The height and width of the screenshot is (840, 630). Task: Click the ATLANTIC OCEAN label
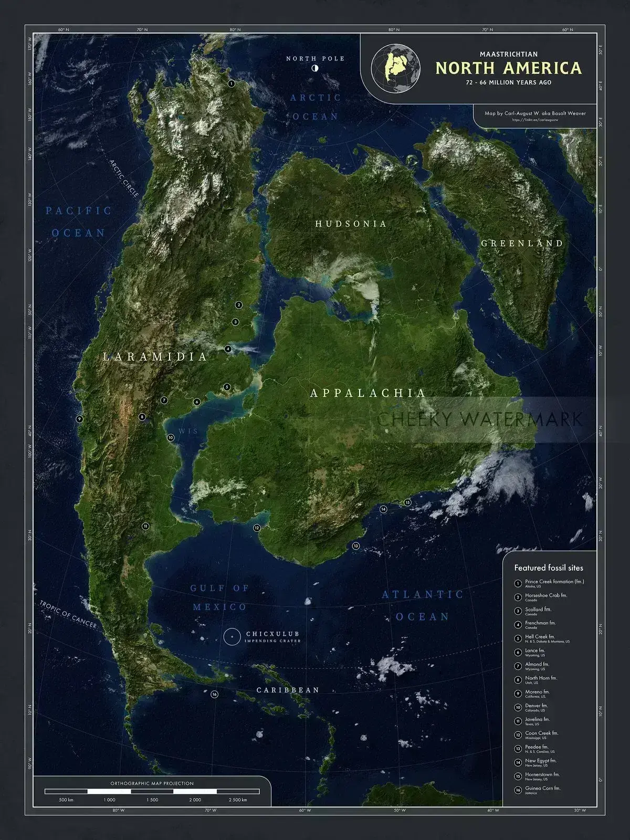[x=423, y=606]
